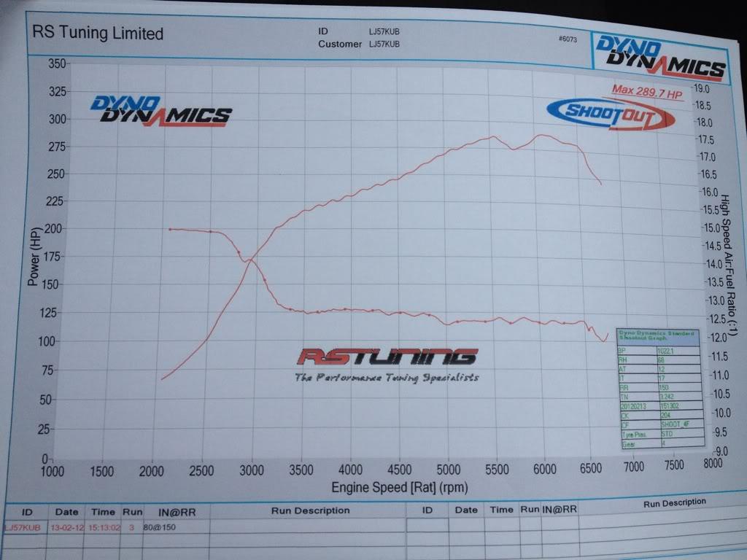Click the RH value 68 in info box
Image resolution: width=747 pixels, height=560 pixels.
point(661,360)
